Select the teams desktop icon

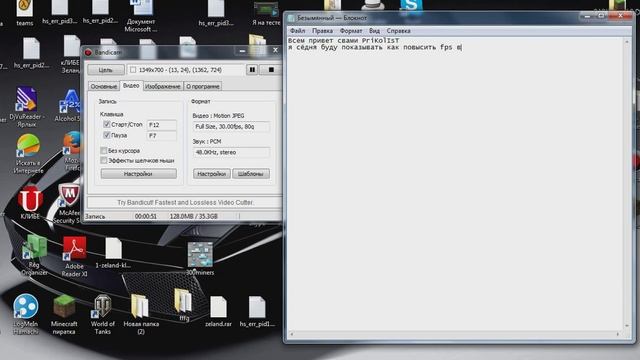click(24, 13)
